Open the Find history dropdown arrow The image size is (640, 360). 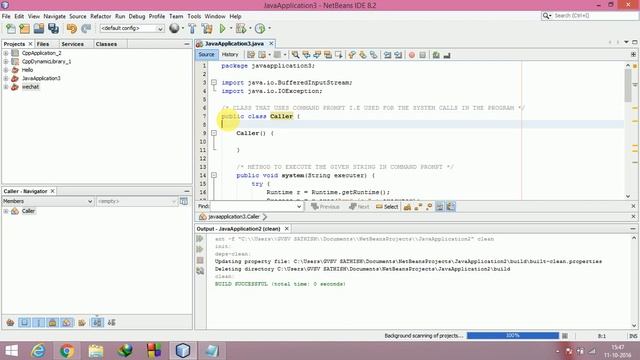[x=299, y=207]
